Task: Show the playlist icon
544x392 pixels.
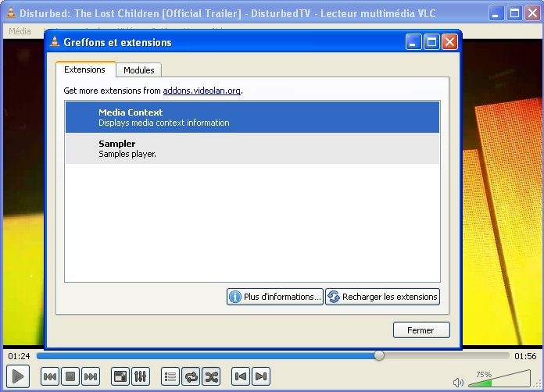Action: [170, 376]
